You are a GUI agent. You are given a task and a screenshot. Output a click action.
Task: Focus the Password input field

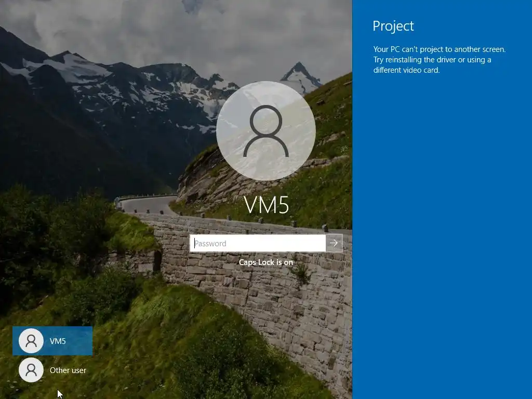[x=258, y=243]
